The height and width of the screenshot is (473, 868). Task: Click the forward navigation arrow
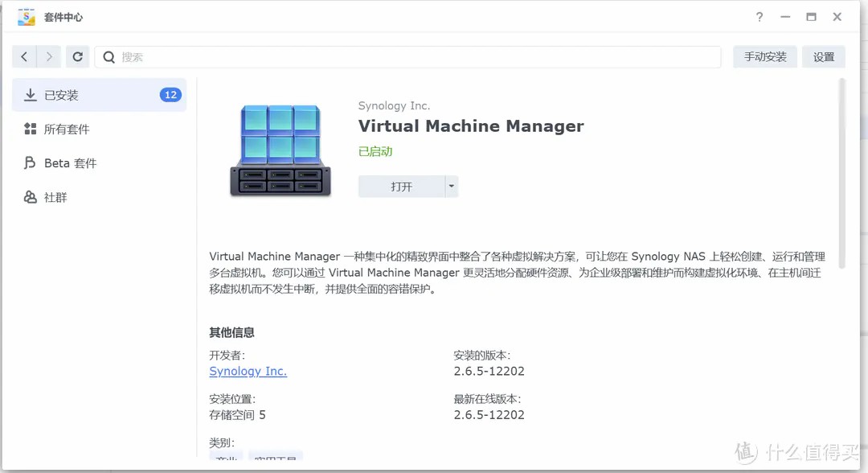[x=49, y=56]
